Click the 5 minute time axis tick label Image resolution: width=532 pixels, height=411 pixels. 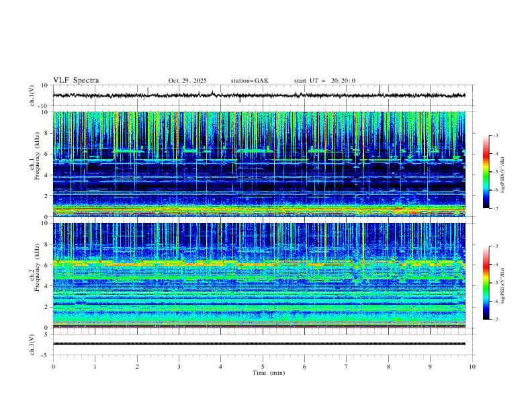click(x=263, y=367)
